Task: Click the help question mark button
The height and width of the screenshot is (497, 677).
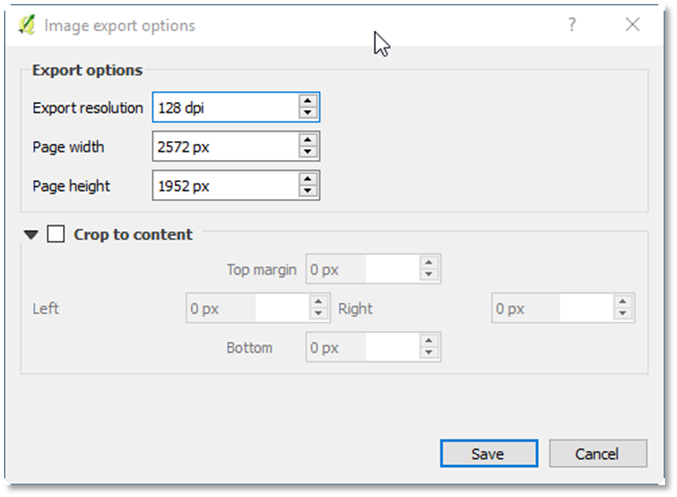Action: pyautogui.click(x=572, y=25)
